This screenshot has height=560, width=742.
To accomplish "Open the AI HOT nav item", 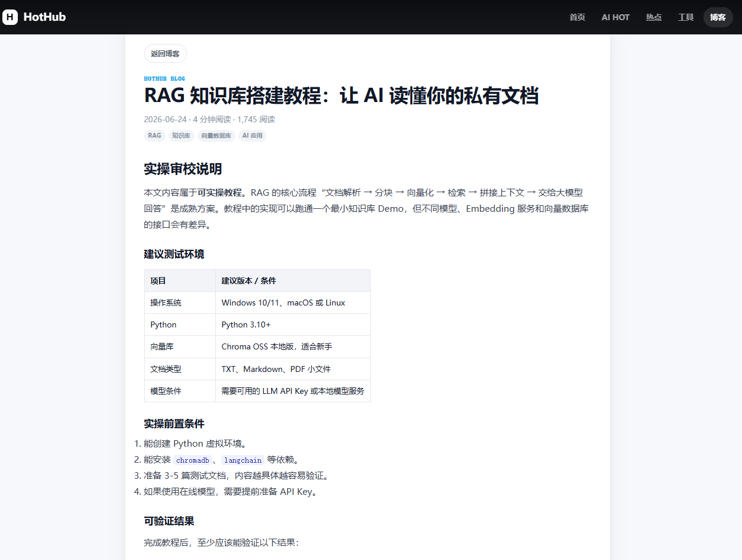I will [x=615, y=17].
